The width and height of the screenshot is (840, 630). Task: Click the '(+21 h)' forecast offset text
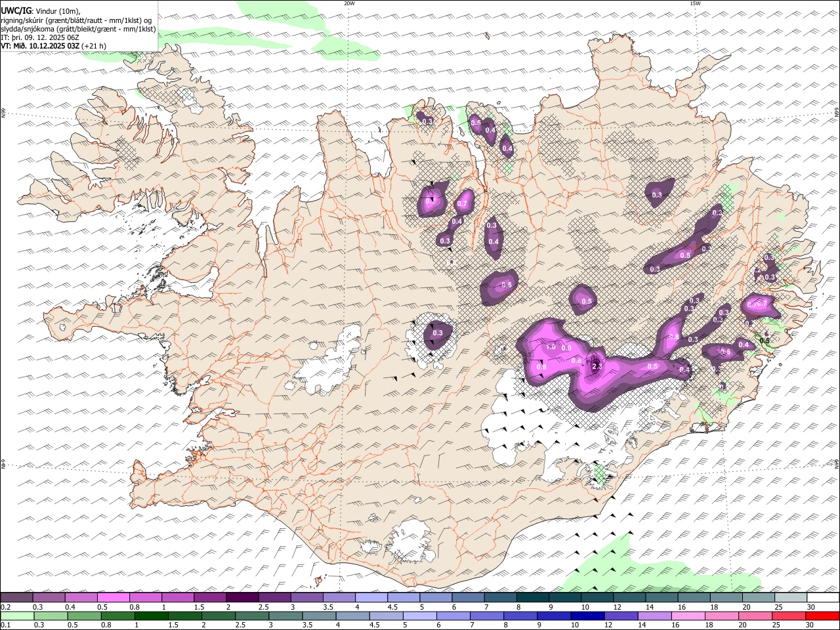[94, 46]
